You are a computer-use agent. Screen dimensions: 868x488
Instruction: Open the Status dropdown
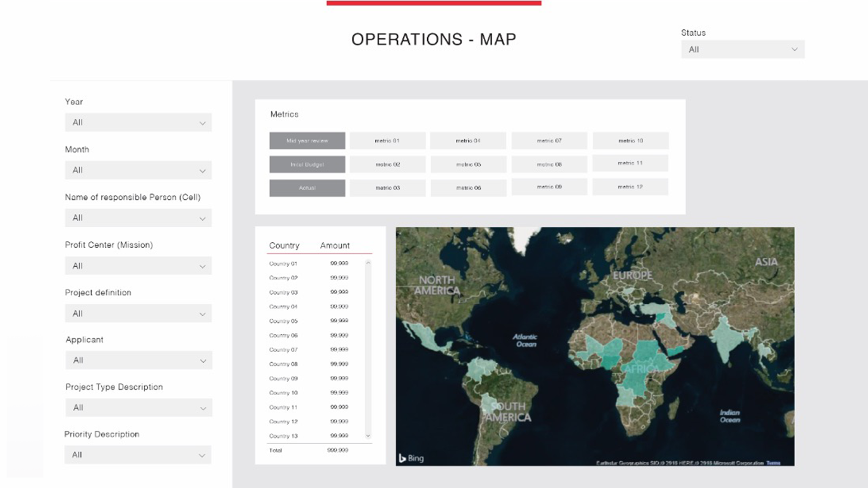743,49
